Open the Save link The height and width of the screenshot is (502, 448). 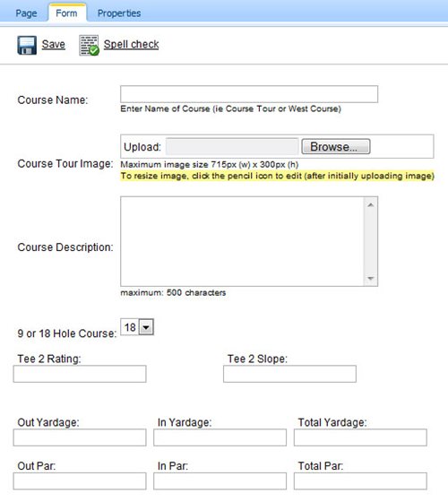54,44
